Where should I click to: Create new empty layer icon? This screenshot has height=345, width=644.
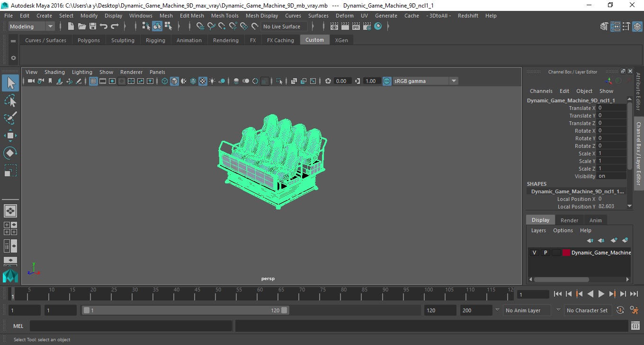click(x=614, y=240)
